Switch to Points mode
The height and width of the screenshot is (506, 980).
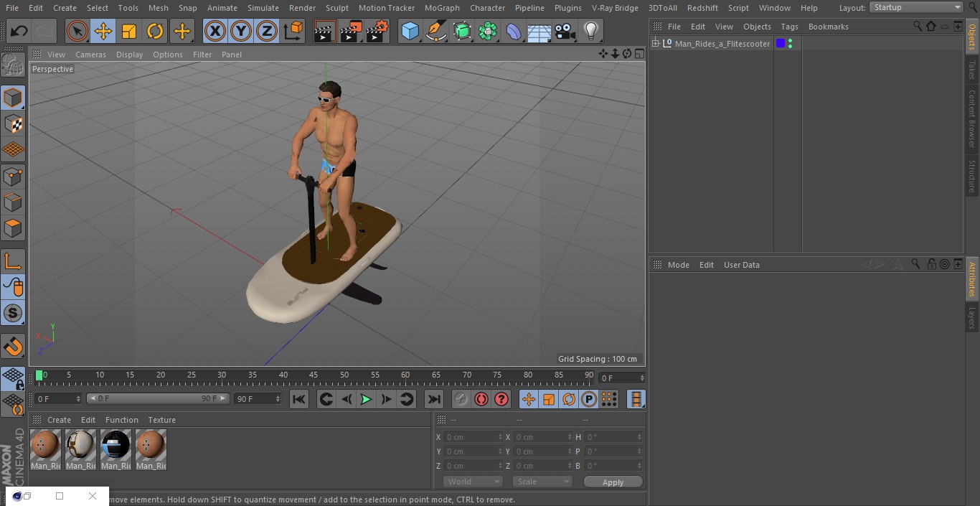click(x=13, y=176)
